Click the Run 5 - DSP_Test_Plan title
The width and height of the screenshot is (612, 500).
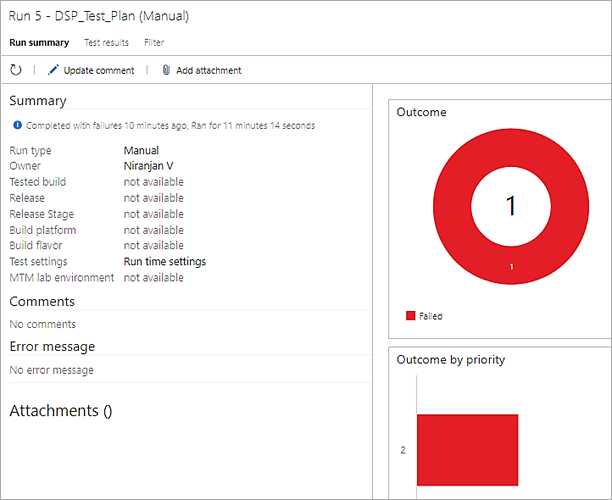click(x=99, y=16)
